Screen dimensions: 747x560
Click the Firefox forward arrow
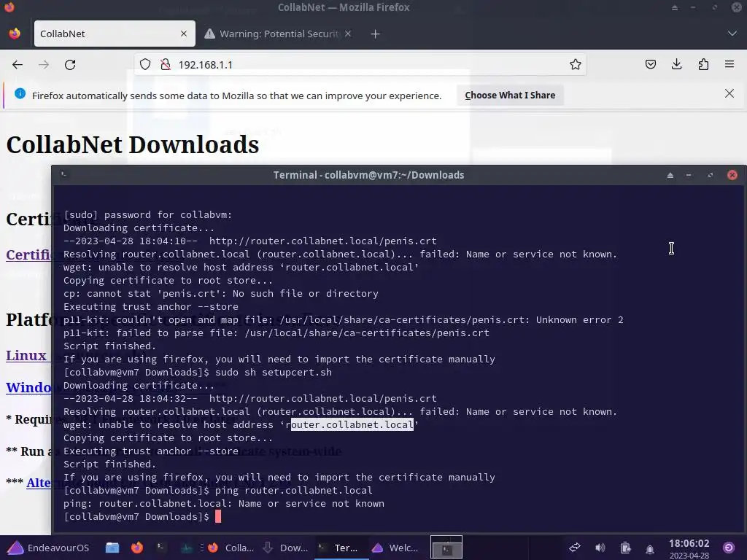(44, 65)
